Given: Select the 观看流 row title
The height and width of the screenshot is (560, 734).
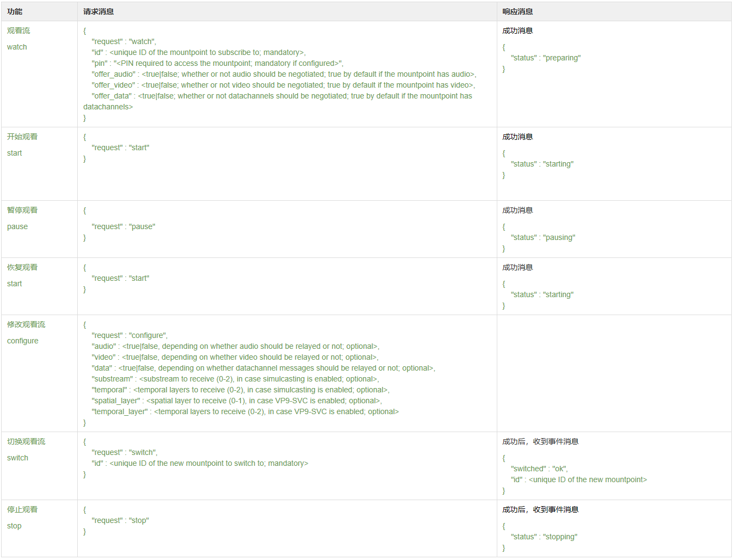Looking at the screenshot, I should (x=18, y=30).
